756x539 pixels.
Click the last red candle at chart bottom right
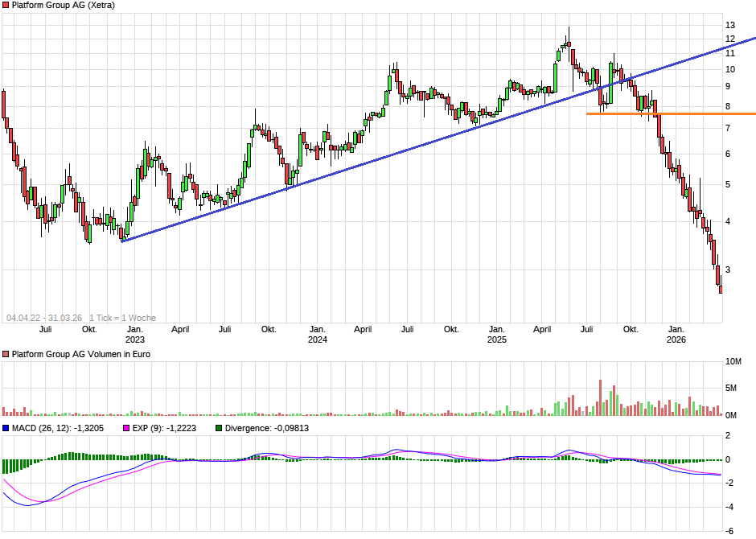[x=720, y=289]
